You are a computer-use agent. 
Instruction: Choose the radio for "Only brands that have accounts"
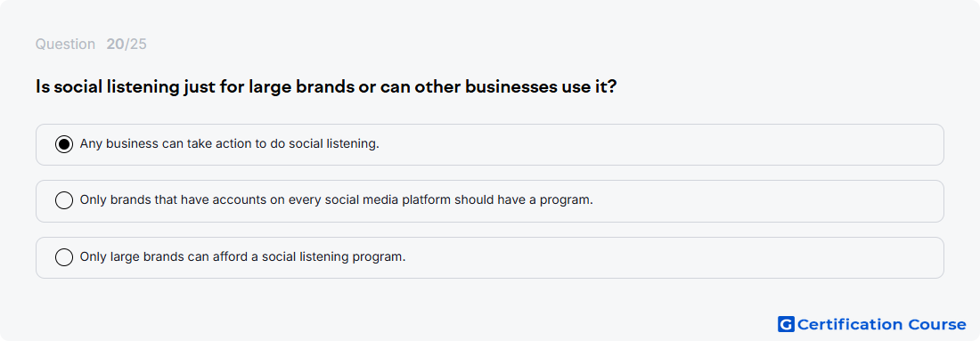64,200
